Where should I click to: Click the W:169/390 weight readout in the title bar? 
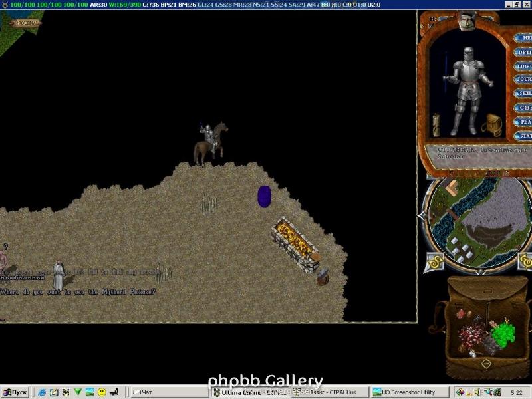coord(124,5)
